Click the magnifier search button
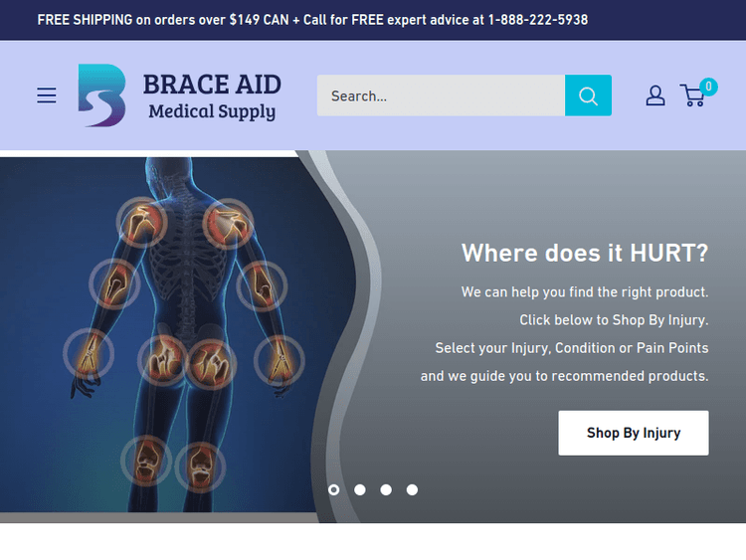This screenshot has height=560, width=746. (x=588, y=95)
